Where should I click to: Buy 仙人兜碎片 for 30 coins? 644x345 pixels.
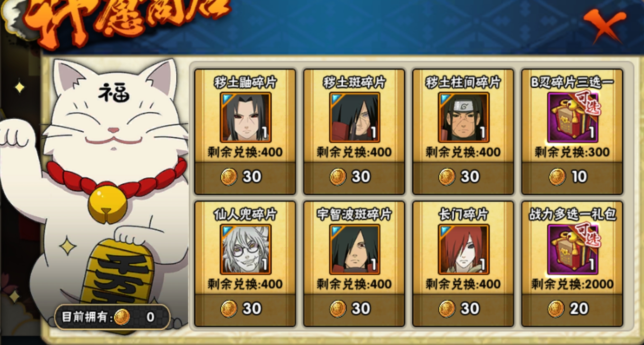pos(245,309)
